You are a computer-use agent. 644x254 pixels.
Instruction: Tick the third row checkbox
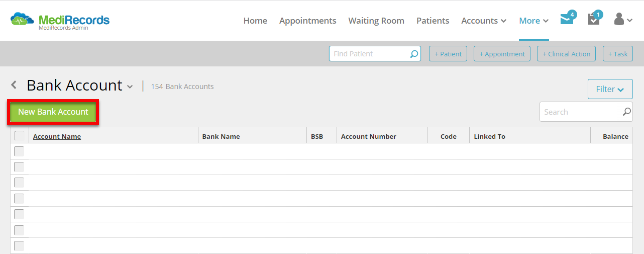click(x=19, y=183)
